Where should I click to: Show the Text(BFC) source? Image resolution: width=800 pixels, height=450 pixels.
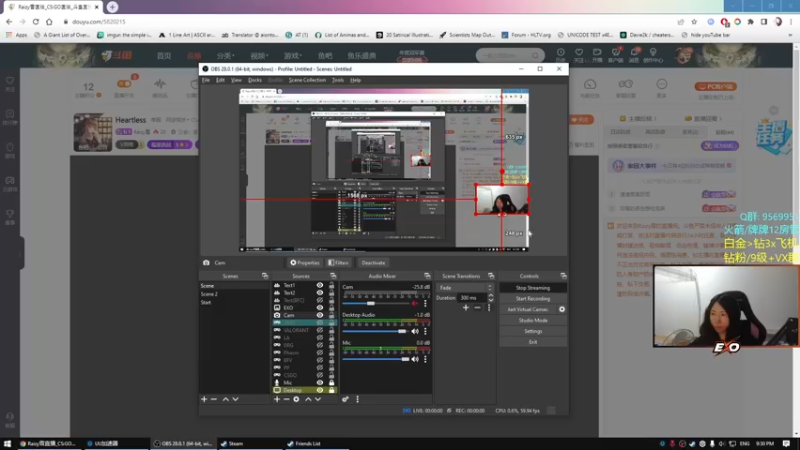tap(320, 301)
